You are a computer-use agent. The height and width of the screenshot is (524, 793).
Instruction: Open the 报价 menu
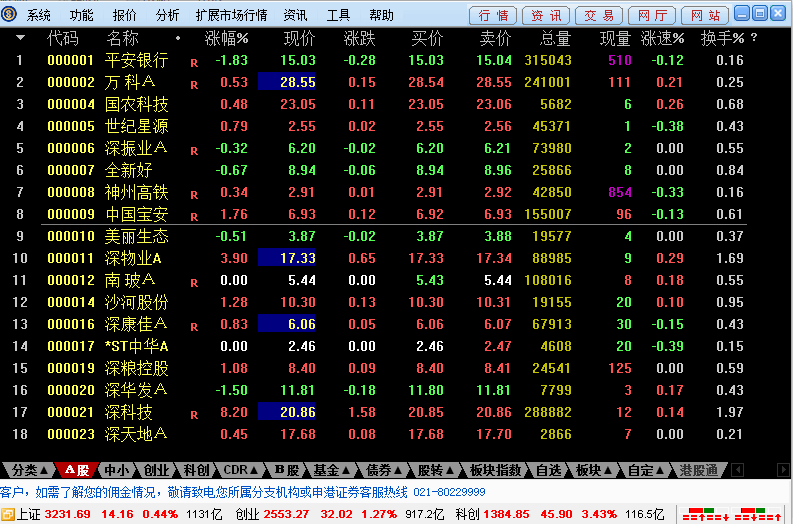tap(124, 15)
